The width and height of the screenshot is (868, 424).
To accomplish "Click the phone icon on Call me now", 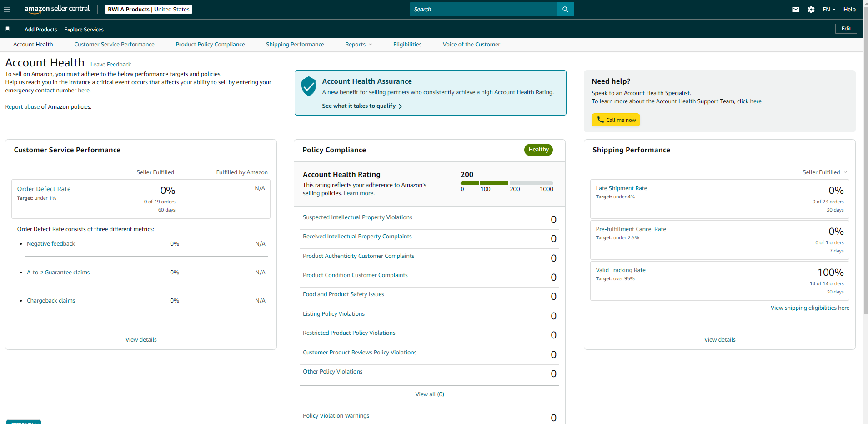I will [x=600, y=120].
